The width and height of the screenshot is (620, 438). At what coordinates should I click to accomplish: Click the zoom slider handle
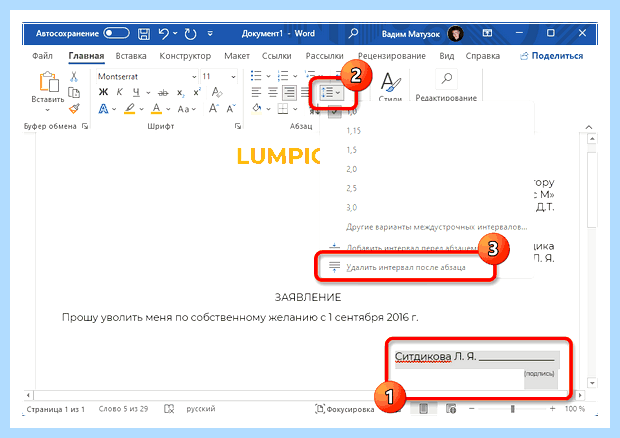(512, 409)
